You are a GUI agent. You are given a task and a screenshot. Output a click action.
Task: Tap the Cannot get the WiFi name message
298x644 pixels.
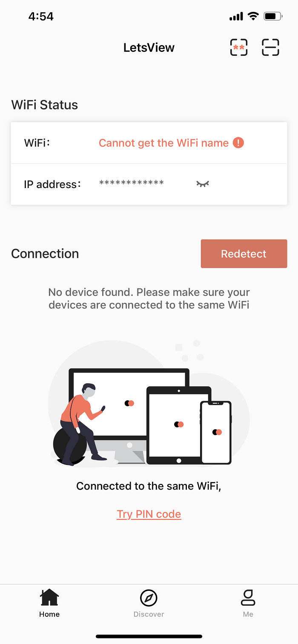pos(164,143)
